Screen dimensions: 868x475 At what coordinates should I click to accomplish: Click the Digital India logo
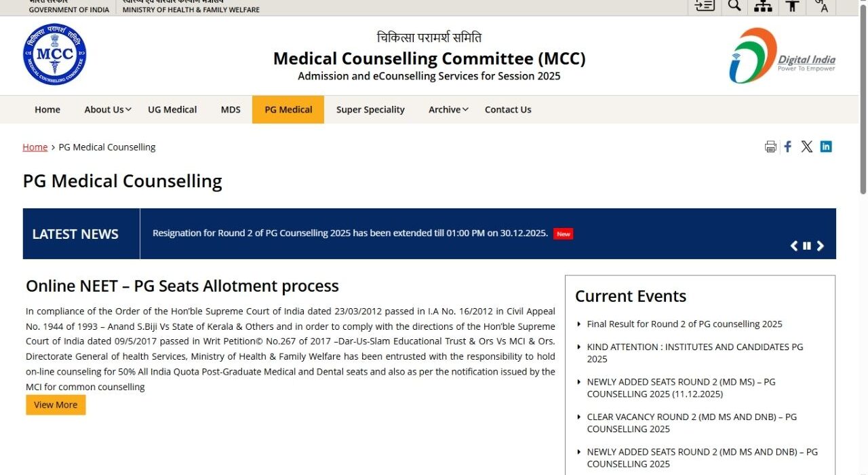click(x=782, y=56)
